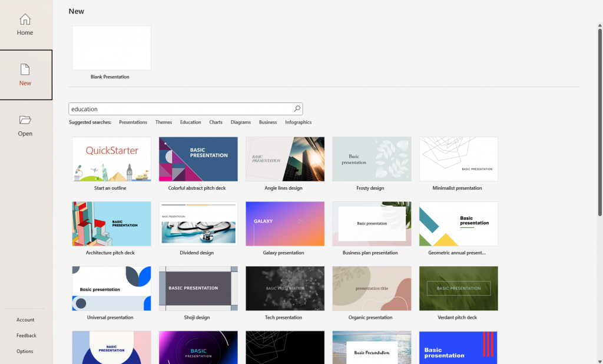Click the 'Minimalist presentation' caption
This screenshot has height=364, width=603.
point(457,188)
